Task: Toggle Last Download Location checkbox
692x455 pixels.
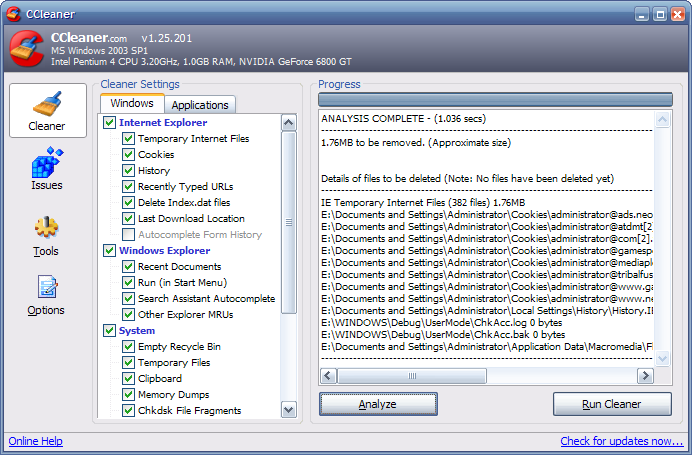Action: point(128,218)
